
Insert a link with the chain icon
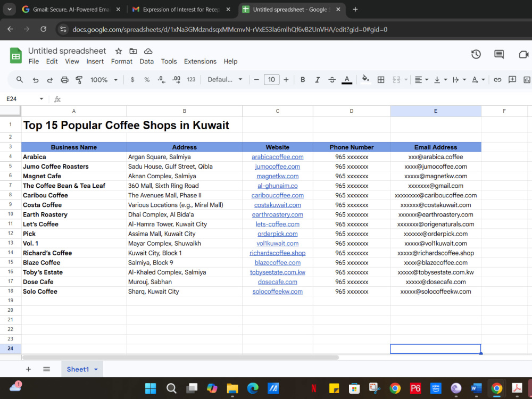tap(497, 79)
